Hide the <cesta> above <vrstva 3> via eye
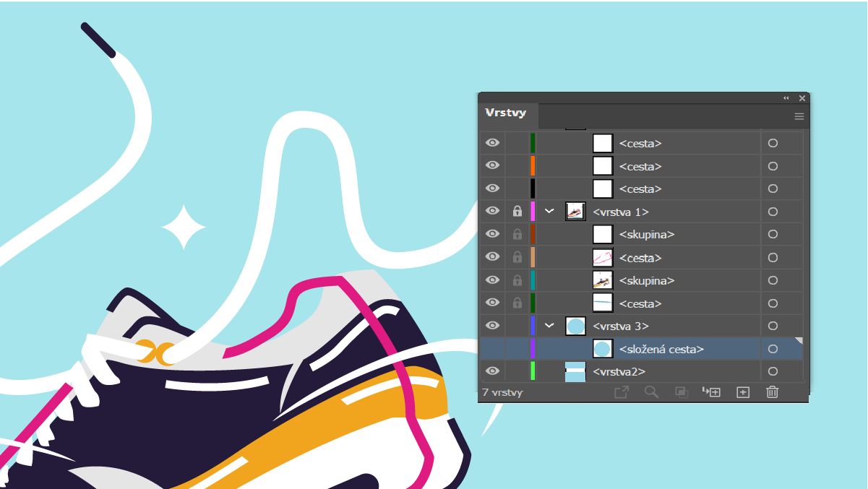Viewport: 868px width, 489px height. pyautogui.click(x=492, y=303)
